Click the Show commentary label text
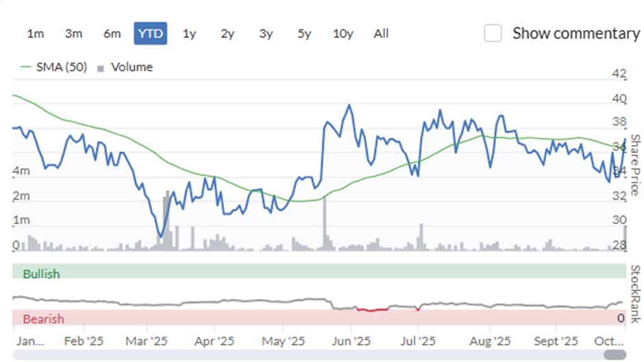Viewport: 644px width, 362px height. pos(575,33)
